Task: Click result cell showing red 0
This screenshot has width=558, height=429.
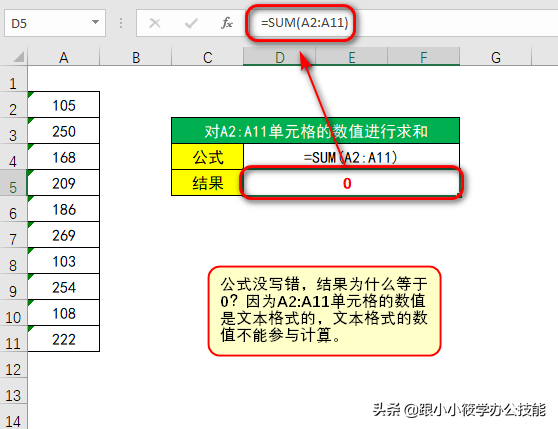Action: tap(352, 183)
